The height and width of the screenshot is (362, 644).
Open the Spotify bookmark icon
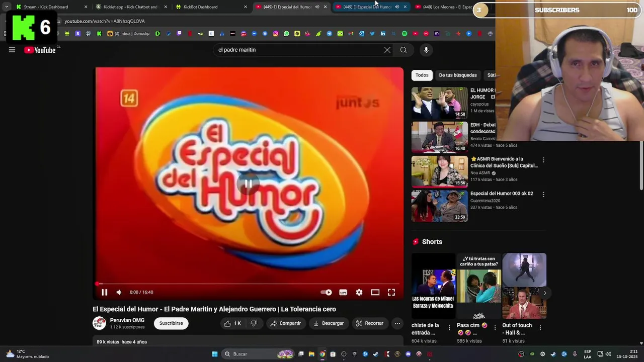(405, 34)
